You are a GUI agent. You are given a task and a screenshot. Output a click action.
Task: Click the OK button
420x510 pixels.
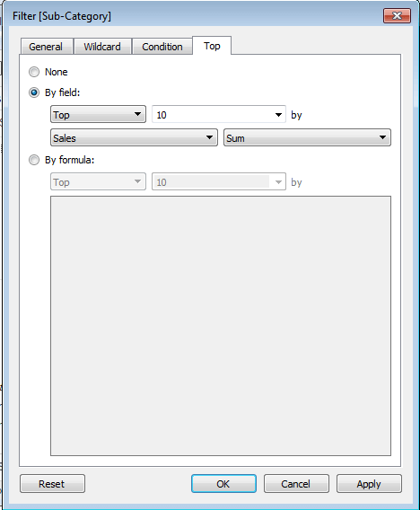pyautogui.click(x=223, y=484)
